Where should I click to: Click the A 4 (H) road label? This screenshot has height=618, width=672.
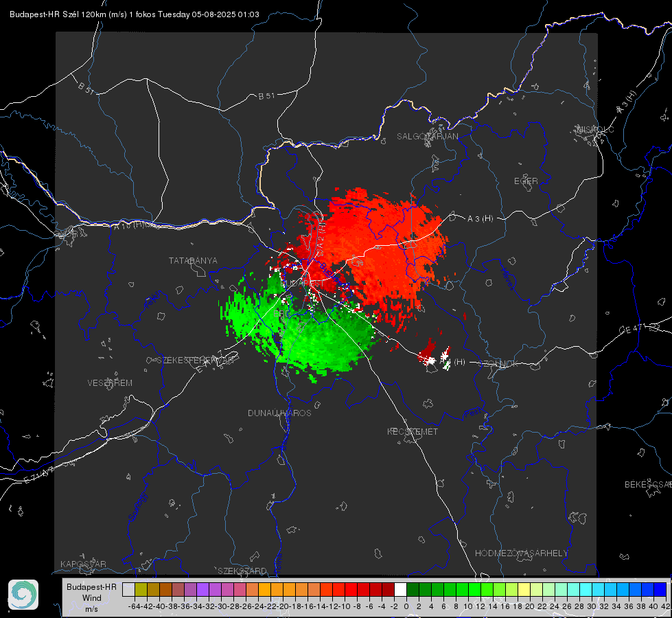click(452, 362)
